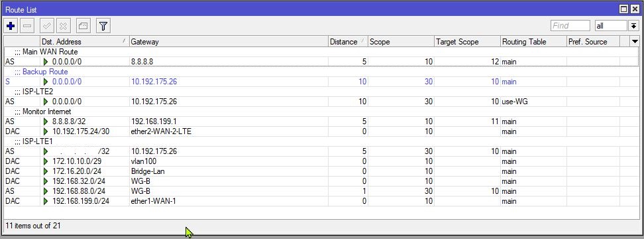Image resolution: width=644 pixels, height=239 pixels.
Task: Select the 172.10.10.0/29 route
Action: click(321, 161)
